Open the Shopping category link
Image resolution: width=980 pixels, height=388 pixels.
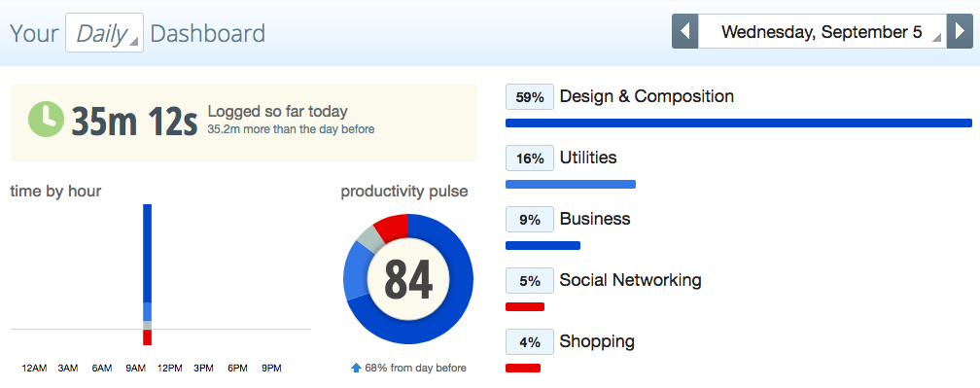tap(597, 341)
